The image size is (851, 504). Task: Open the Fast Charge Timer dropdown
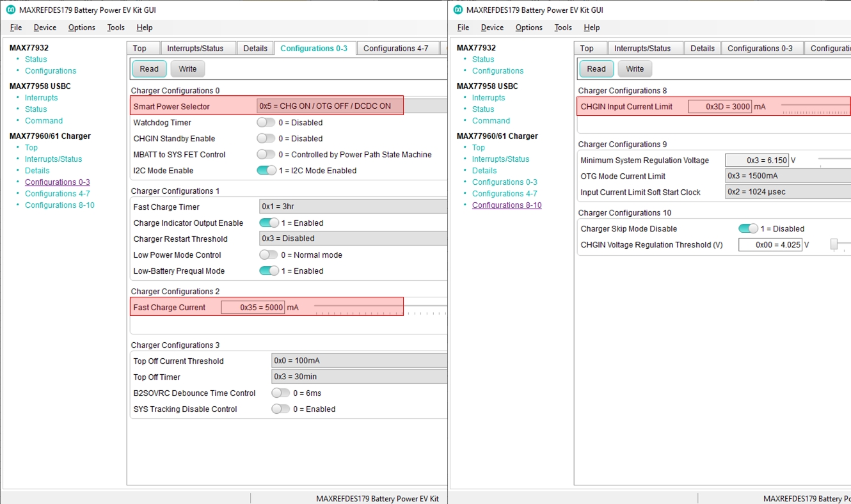coord(353,207)
